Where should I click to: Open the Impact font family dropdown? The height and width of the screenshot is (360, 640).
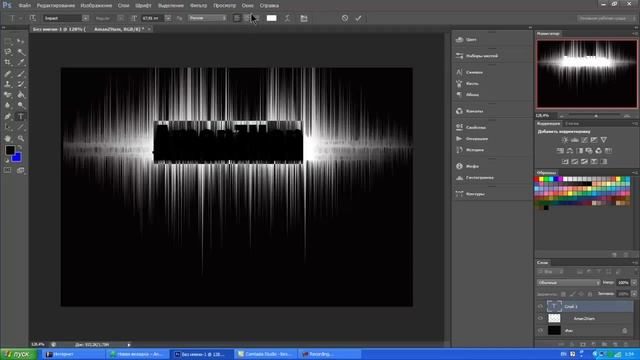pyautogui.click(x=85, y=18)
